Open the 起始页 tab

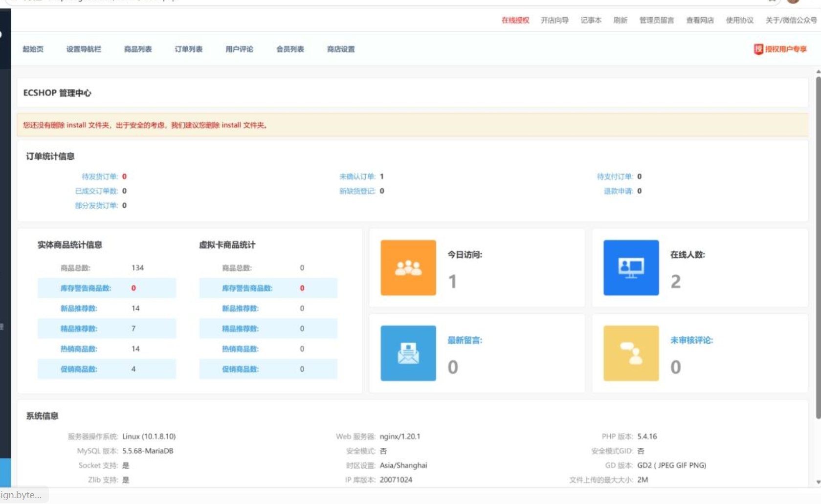[x=33, y=49]
